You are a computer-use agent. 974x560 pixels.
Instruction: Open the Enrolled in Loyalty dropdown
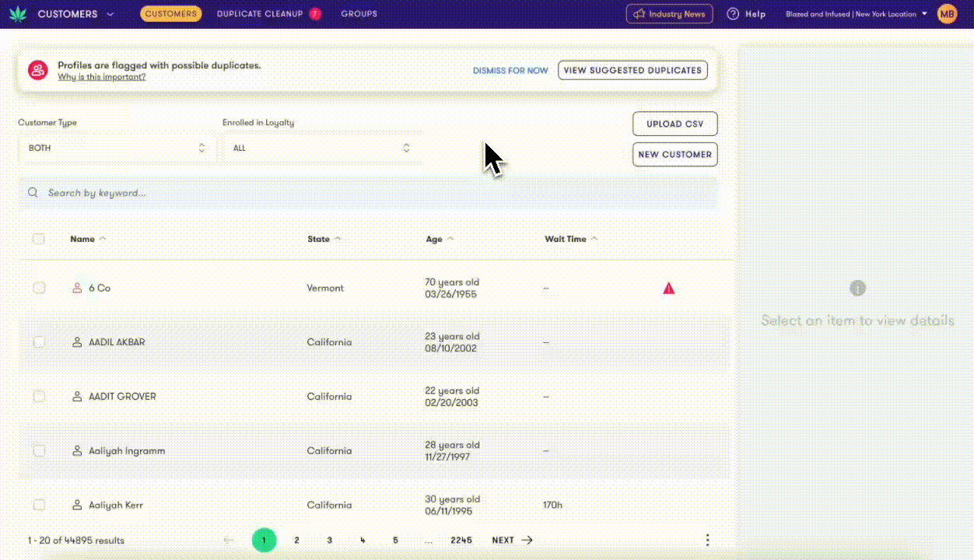[x=321, y=148]
